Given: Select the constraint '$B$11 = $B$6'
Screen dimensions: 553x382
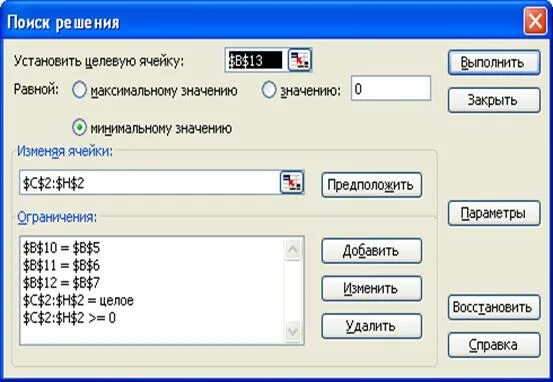Looking at the screenshot, I should coord(61,265).
